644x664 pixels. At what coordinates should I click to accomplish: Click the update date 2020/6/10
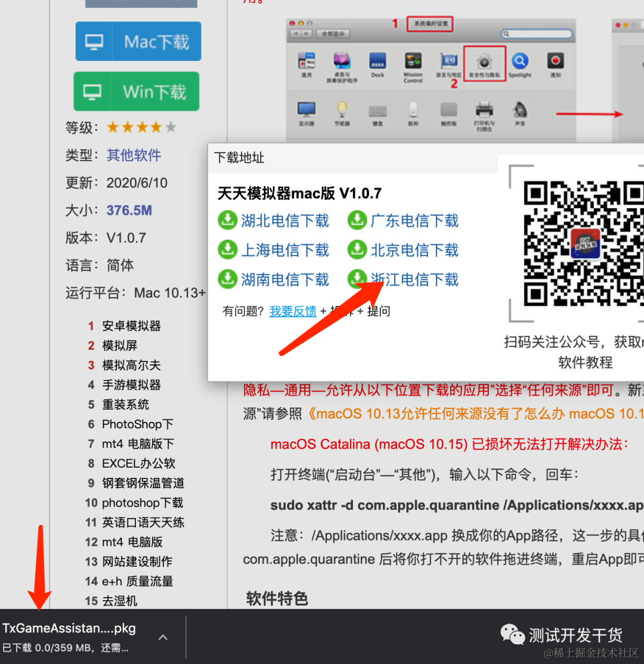pos(137,183)
